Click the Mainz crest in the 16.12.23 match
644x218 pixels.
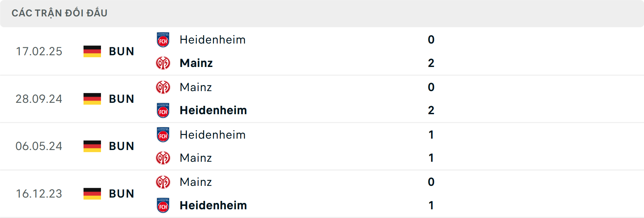click(163, 182)
